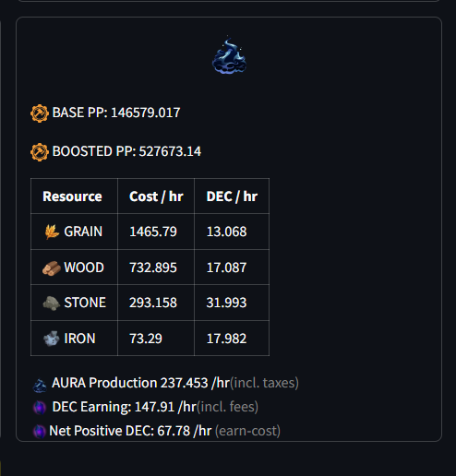Click the WOOD logs icon

[x=52, y=268]
